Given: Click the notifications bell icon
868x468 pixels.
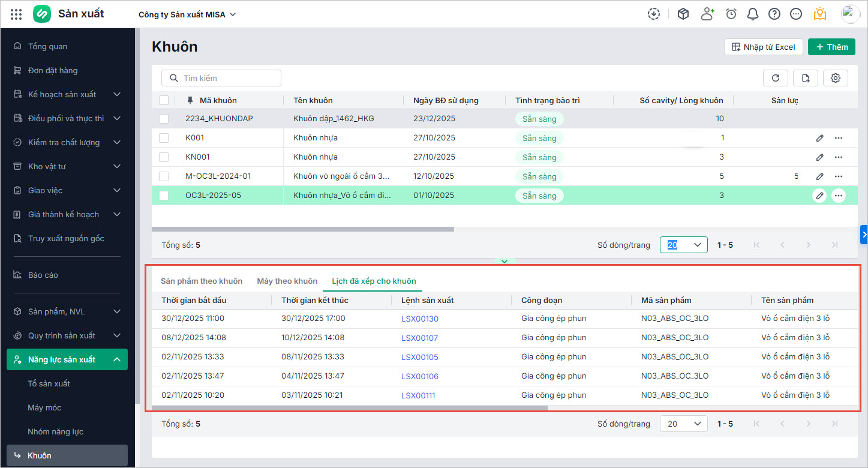Looking at the screenshot, I should click(753, 14).
